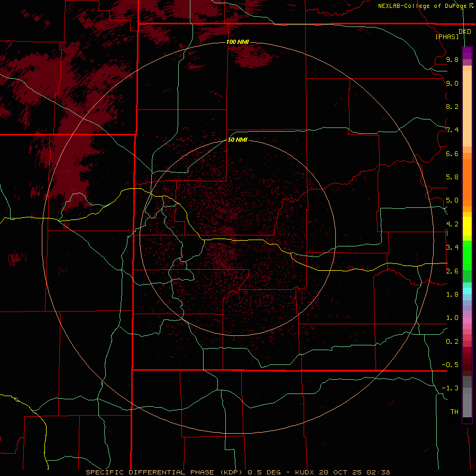Viewport: 476px width, 476px height.
Task: Click the 3.4 legend value
Action: (x=452, y=248)
